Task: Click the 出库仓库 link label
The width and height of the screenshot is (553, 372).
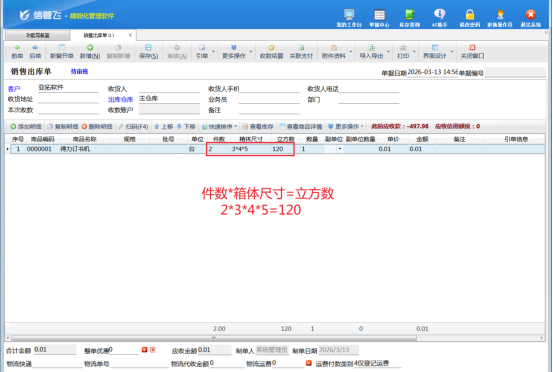Action: [x=120, y=100]
